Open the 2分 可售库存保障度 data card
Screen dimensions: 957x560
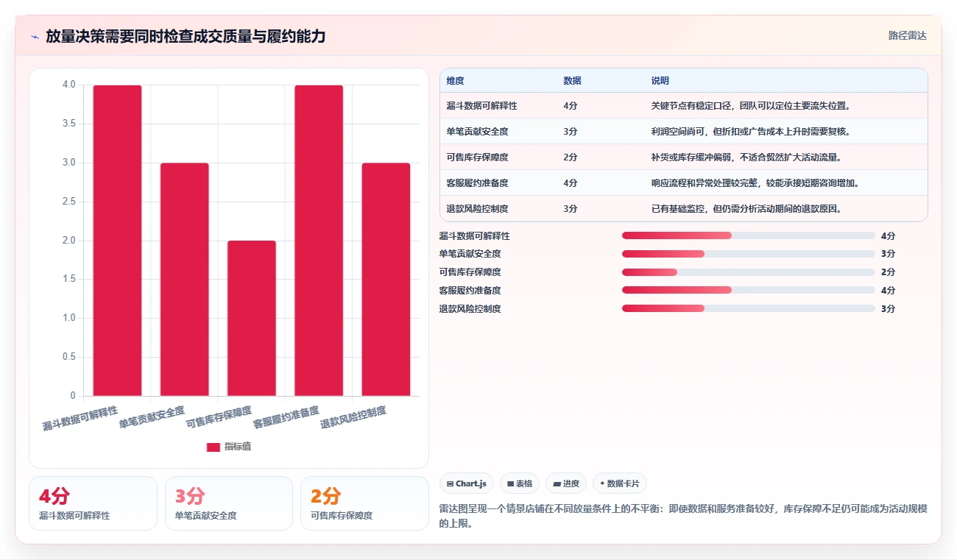click(364, 503)
